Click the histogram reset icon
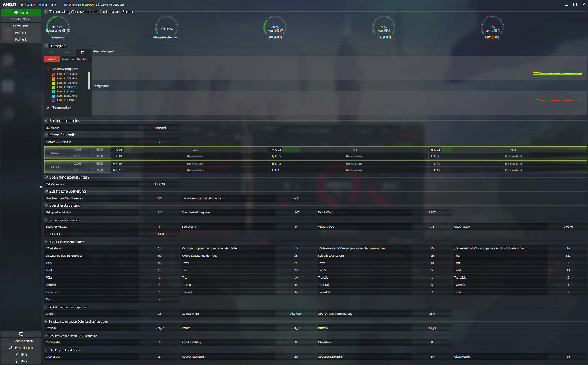588x365 pixels. click(83, 53)
